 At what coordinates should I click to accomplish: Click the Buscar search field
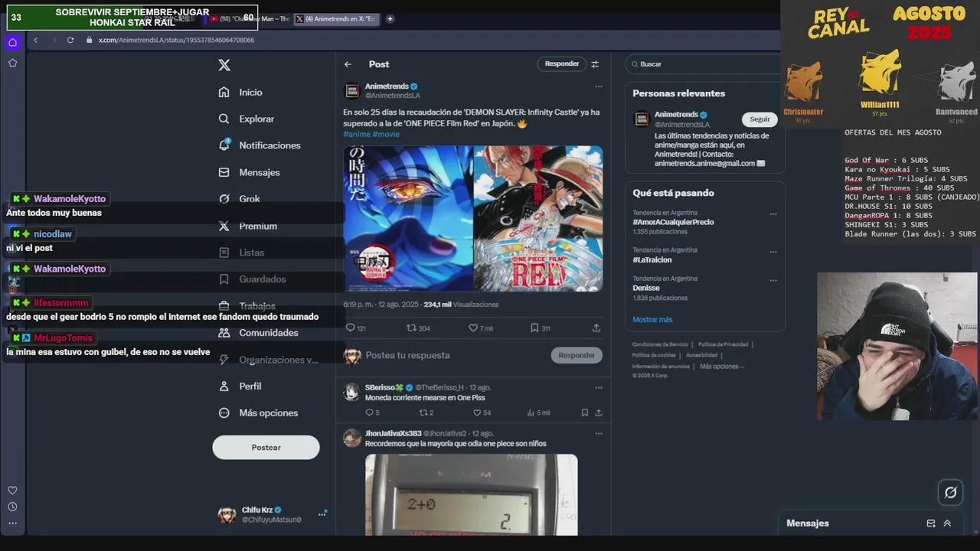click(704, 64)
